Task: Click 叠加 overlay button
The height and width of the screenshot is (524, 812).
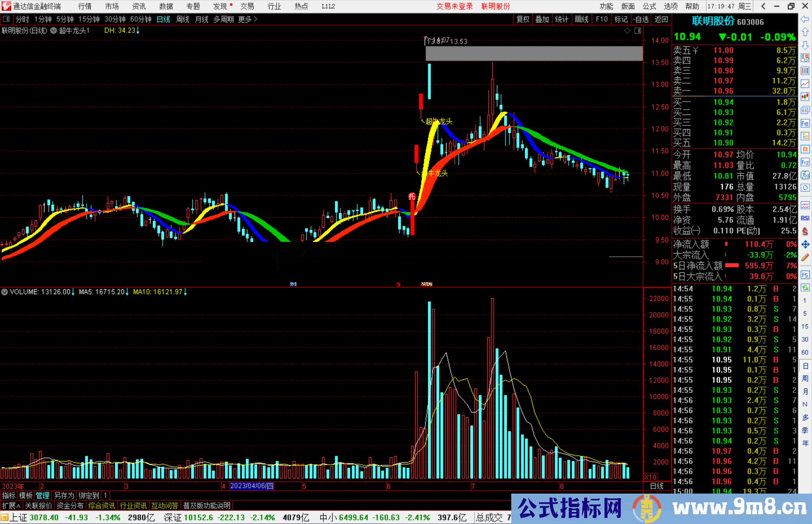Action: tap(542, 19)
